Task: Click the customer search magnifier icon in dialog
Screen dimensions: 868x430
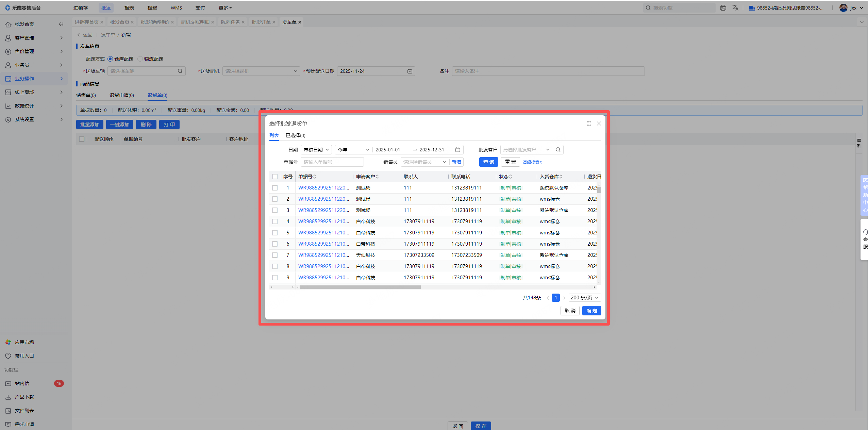Action: 558,150
